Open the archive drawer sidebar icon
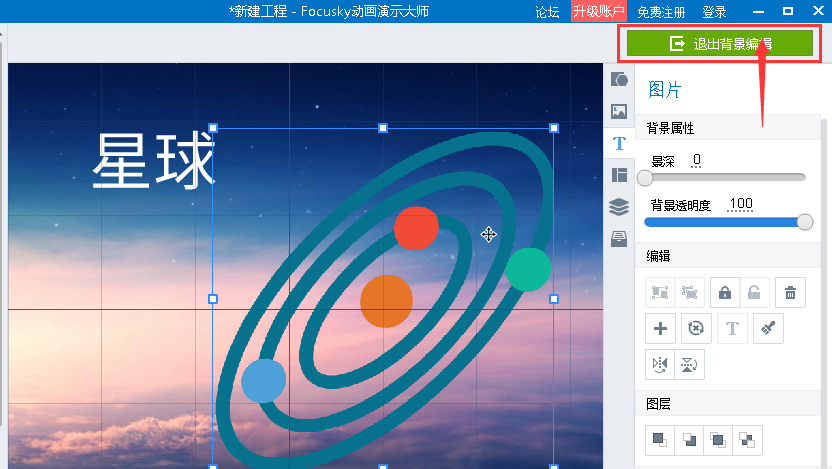 (619, 239)
